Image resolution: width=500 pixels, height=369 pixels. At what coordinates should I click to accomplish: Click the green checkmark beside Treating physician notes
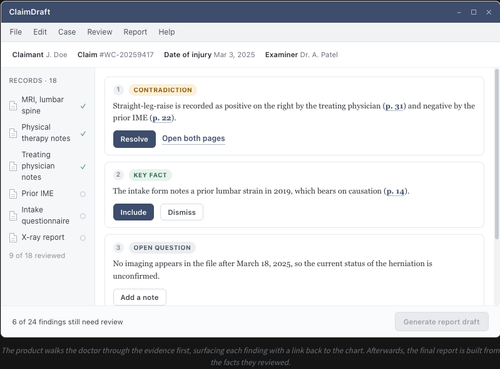tap(83, 166)
